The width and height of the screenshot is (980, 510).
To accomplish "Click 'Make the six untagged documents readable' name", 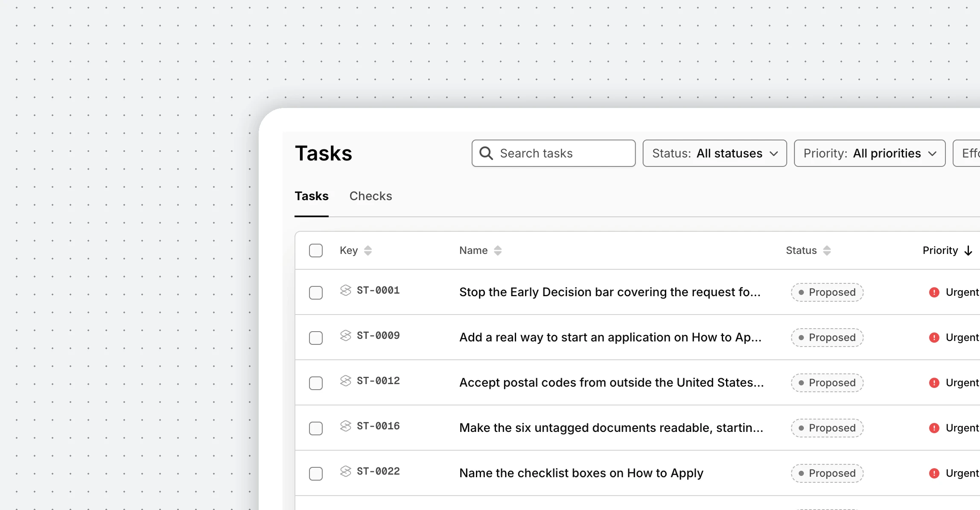I will click(611, 428).
